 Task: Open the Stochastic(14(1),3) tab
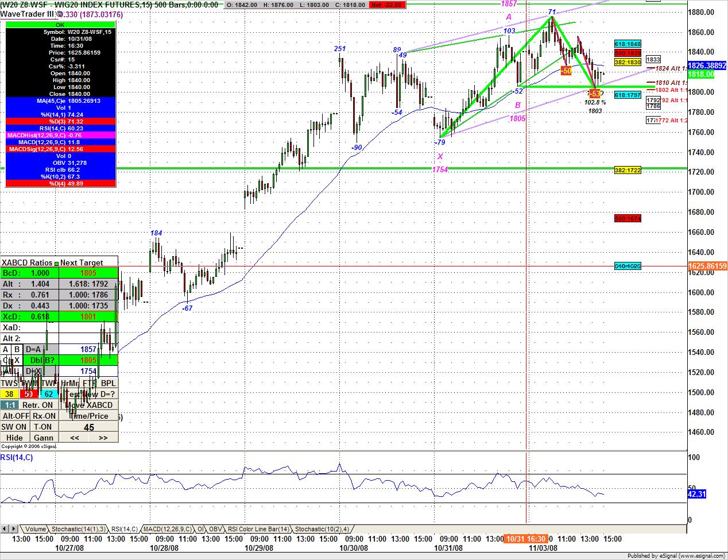[x=78, y=529]
